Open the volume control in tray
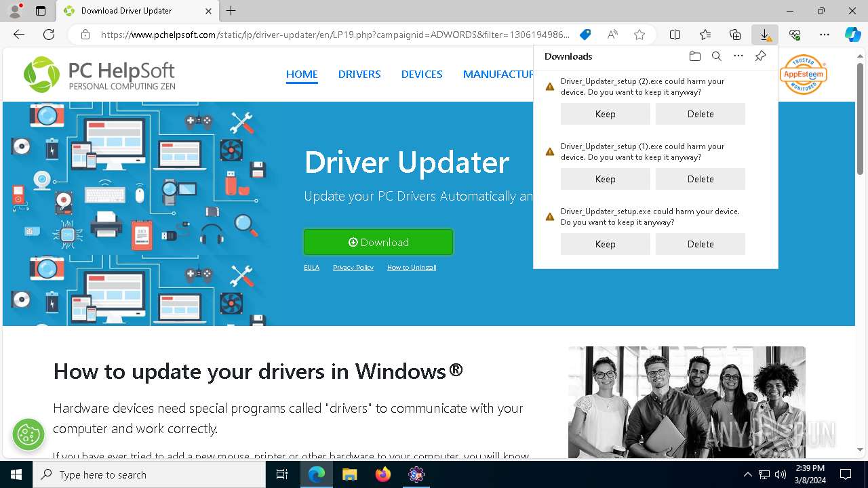868x488 pixels. pyautogui.click(x=781, y=474)
